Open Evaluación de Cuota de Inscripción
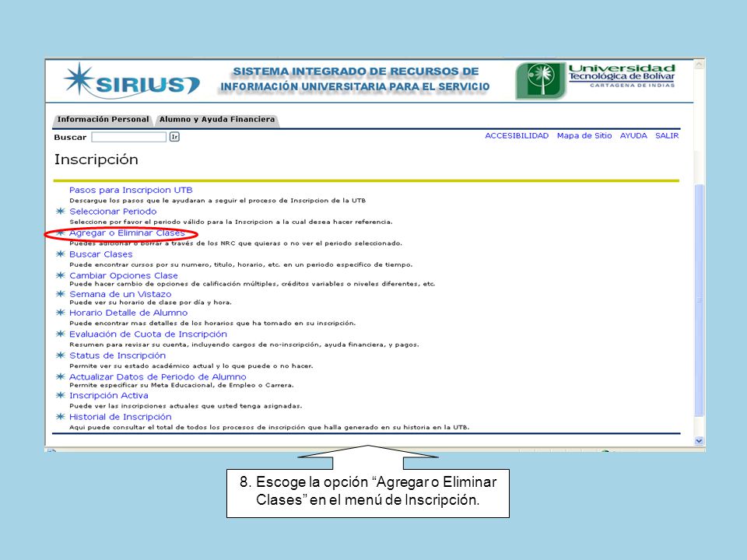747x560 pixels. pos(148,334)
